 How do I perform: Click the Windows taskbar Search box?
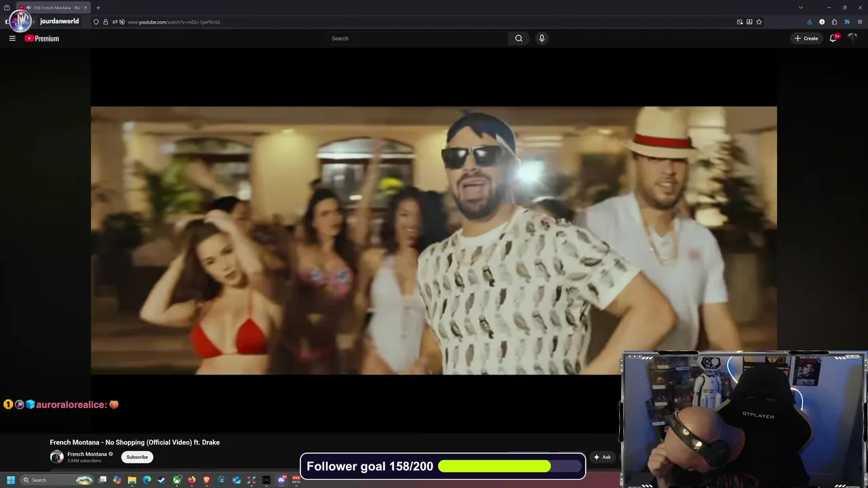[x=57, y=480]
